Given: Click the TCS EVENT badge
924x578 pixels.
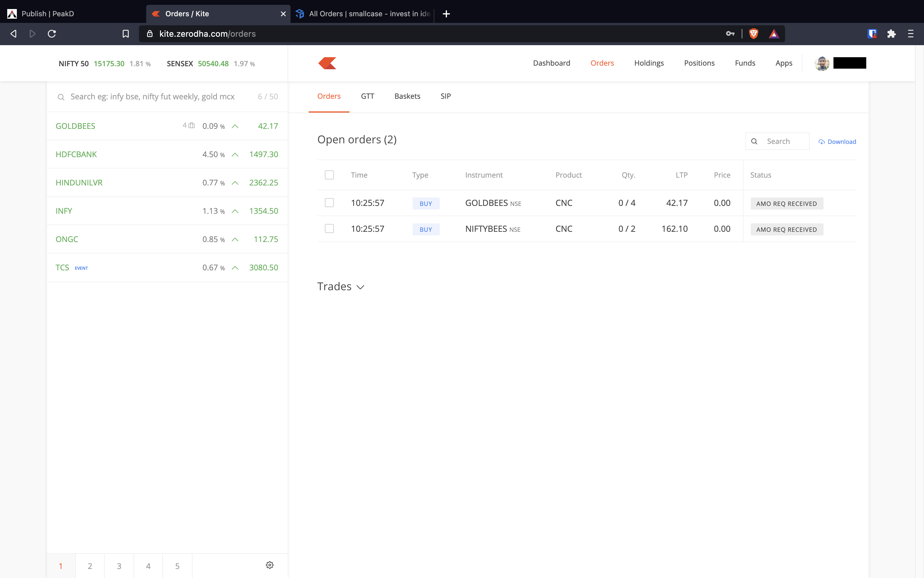Looking at the screenshot, I should pyautogui.click(x=81, y=268).
